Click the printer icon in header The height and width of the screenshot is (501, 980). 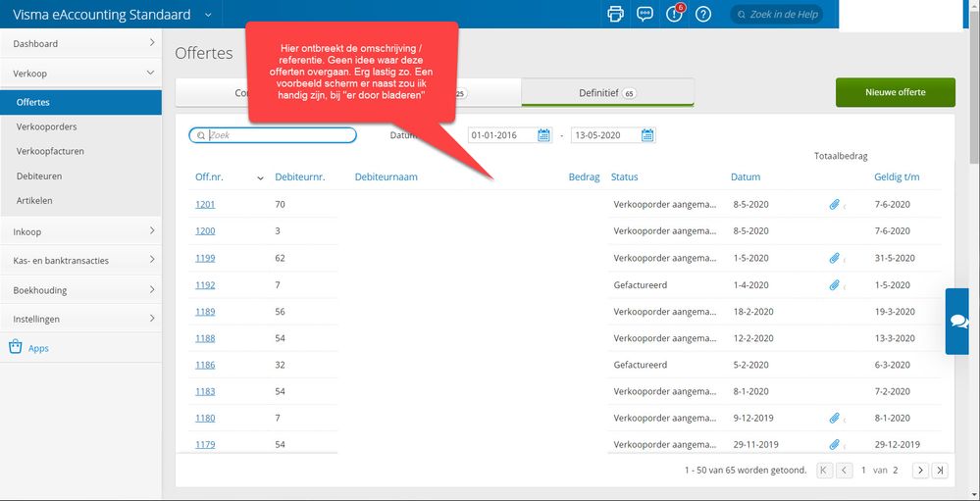[x=616, y=14]
